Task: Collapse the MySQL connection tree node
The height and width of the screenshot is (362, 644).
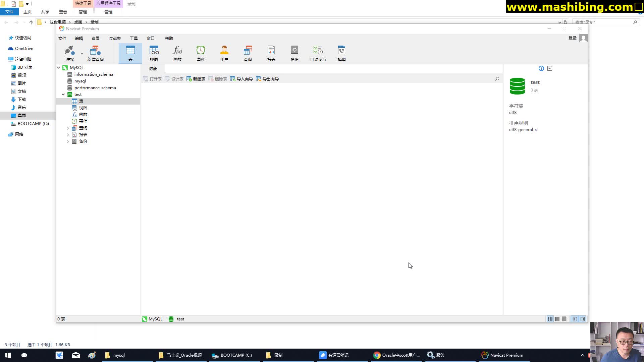Action: (x=59, y=67)
